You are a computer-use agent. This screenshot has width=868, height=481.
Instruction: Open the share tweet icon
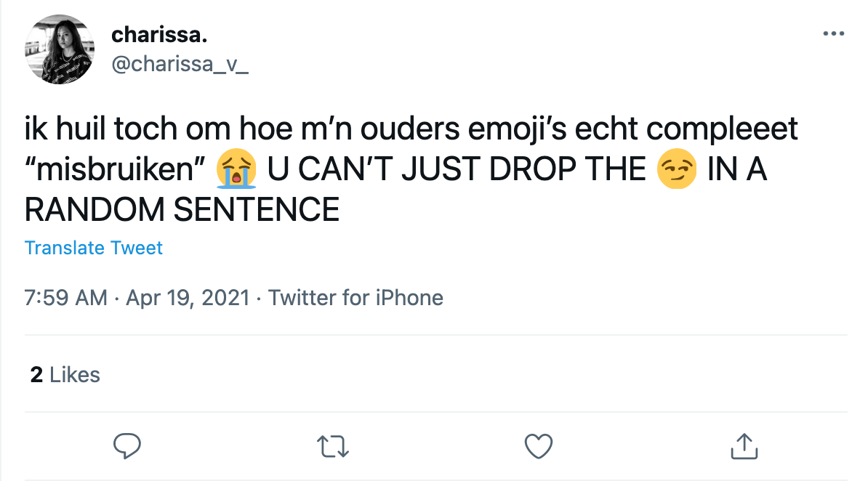coord(744,445)
